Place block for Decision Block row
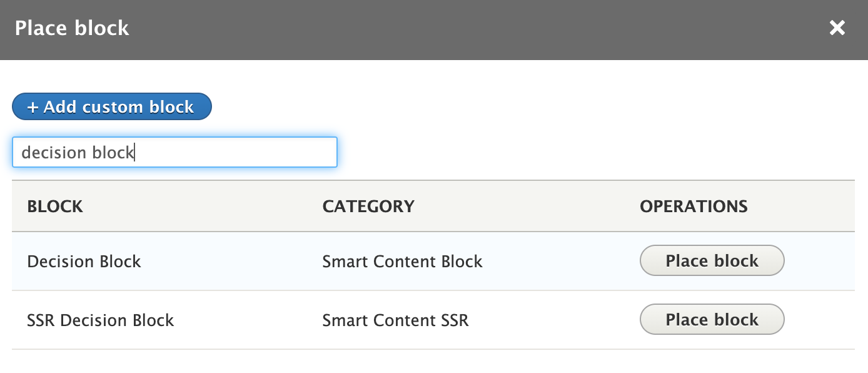The height and width of the screenshot is (373, 868). [712, 260]
